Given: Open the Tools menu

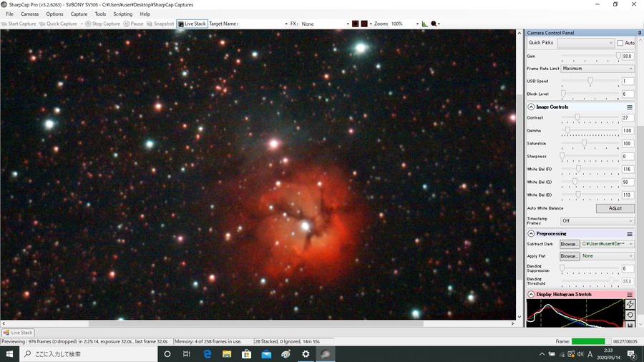Looking at the screenshot, I should coord(100,14).
